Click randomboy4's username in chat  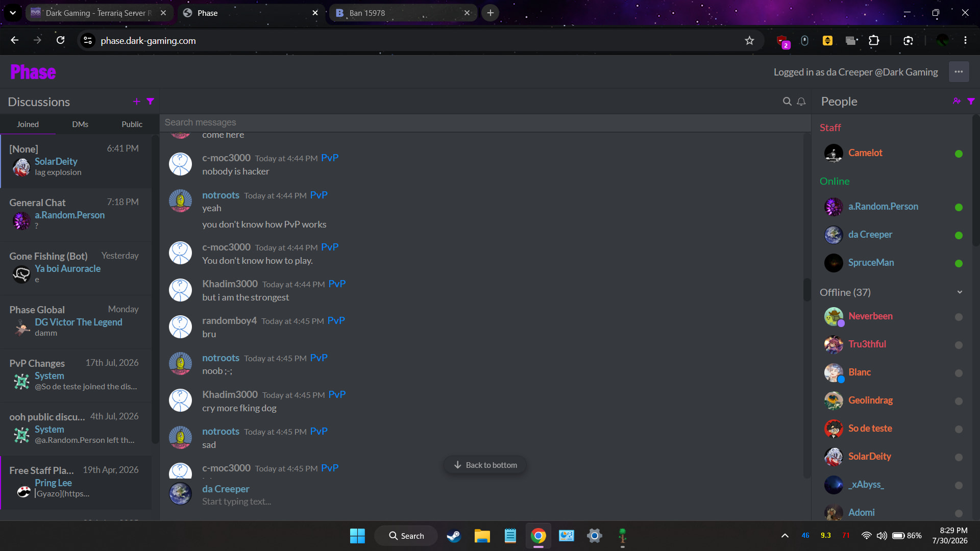tap(229, 320)
